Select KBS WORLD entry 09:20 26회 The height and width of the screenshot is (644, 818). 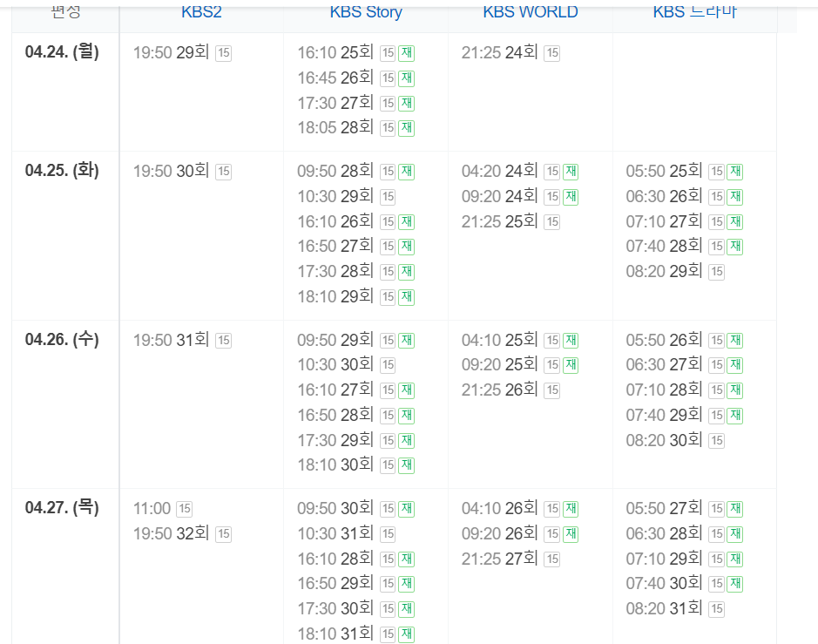[500, 533]
